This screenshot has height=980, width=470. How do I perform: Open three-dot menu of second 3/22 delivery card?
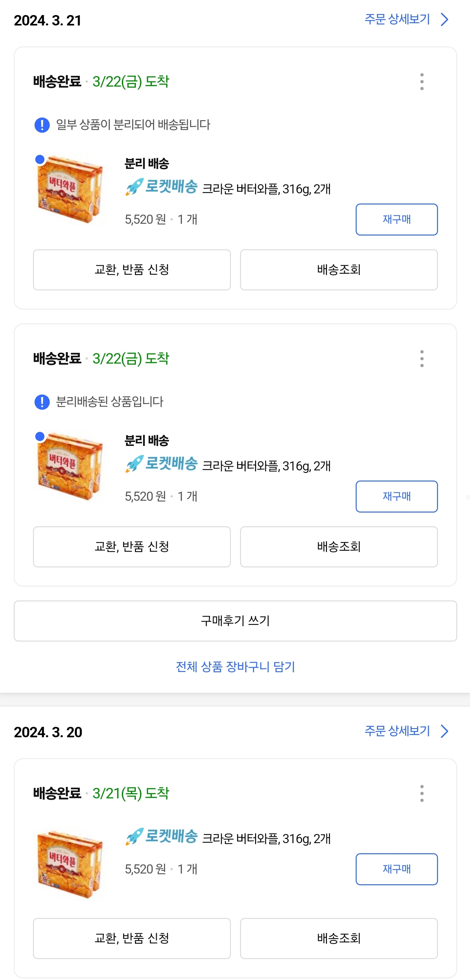point(422,359)
